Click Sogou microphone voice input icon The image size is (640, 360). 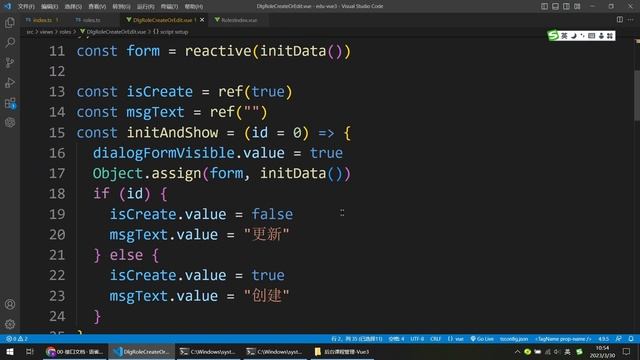(x=601, y=36)
